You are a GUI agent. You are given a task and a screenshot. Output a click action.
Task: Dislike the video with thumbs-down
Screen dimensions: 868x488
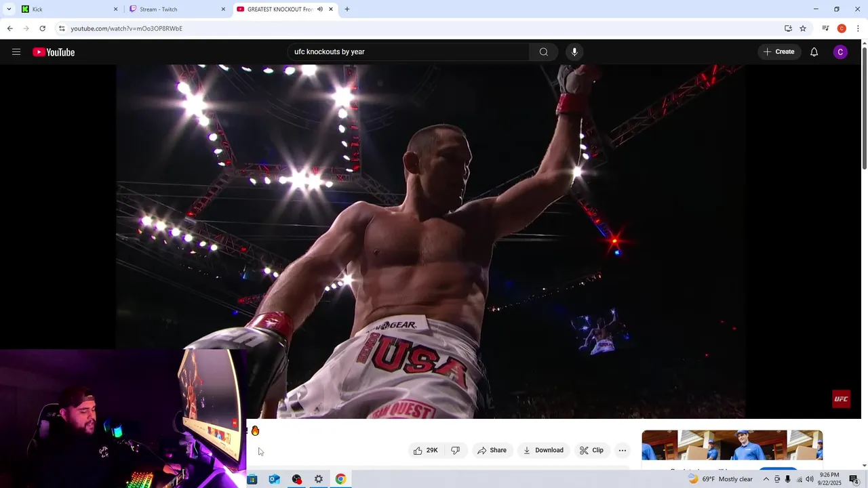(x=456, y=450)
